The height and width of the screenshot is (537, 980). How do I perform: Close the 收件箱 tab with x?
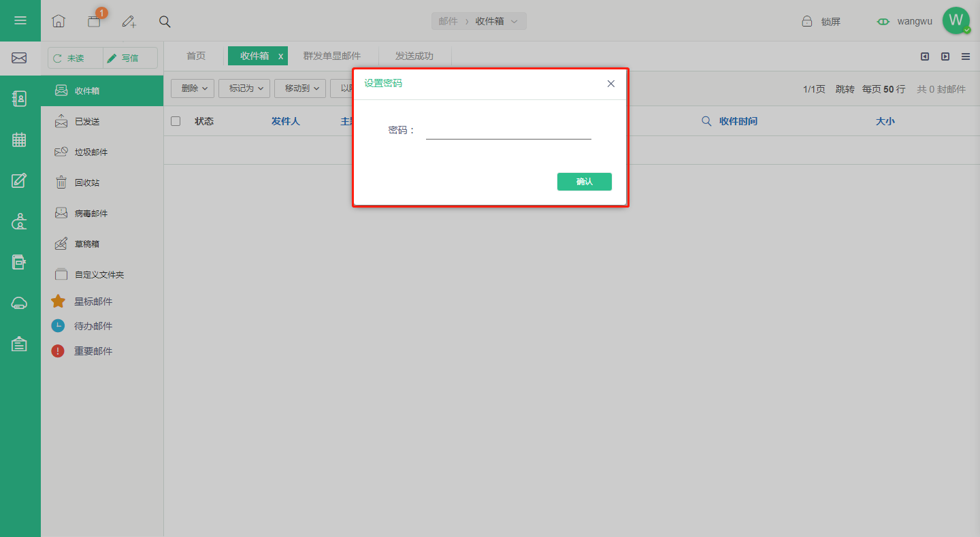280,56
